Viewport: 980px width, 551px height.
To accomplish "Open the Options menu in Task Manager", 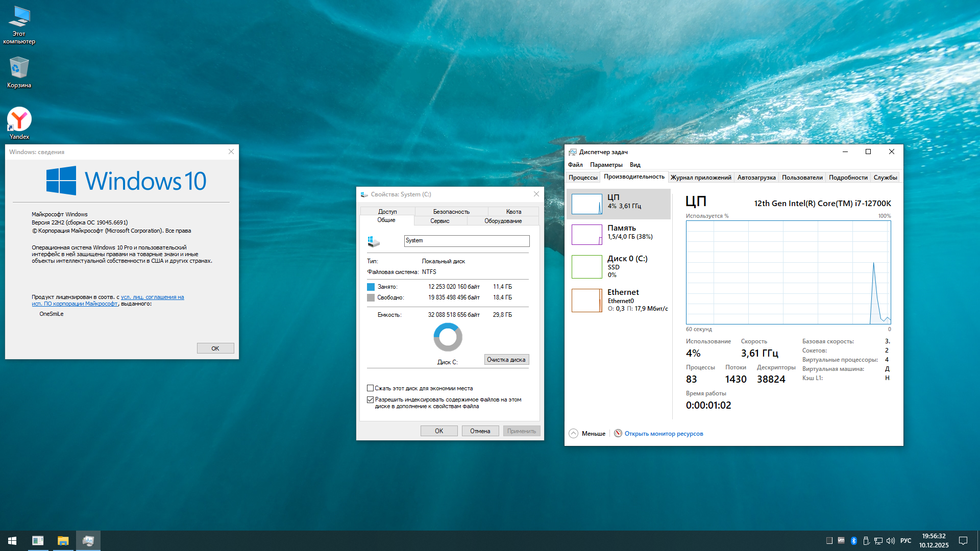I will pyautogui.click(x=606, y=165).
